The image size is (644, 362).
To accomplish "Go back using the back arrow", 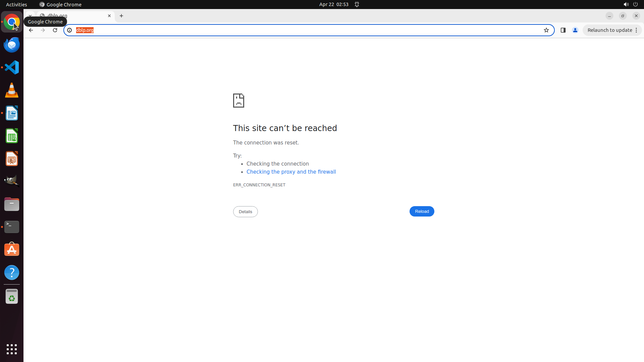I will pyautogui.click(x=31, y=30).
